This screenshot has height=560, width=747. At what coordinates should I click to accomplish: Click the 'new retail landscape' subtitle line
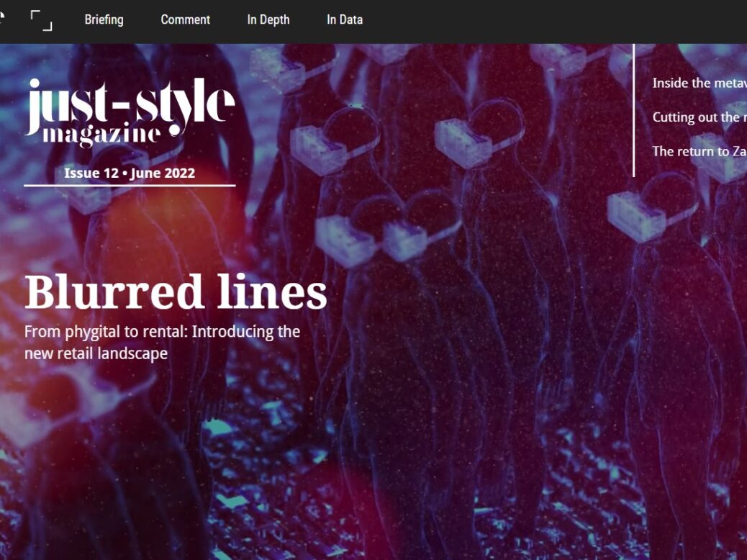click(x=96, y=353)
